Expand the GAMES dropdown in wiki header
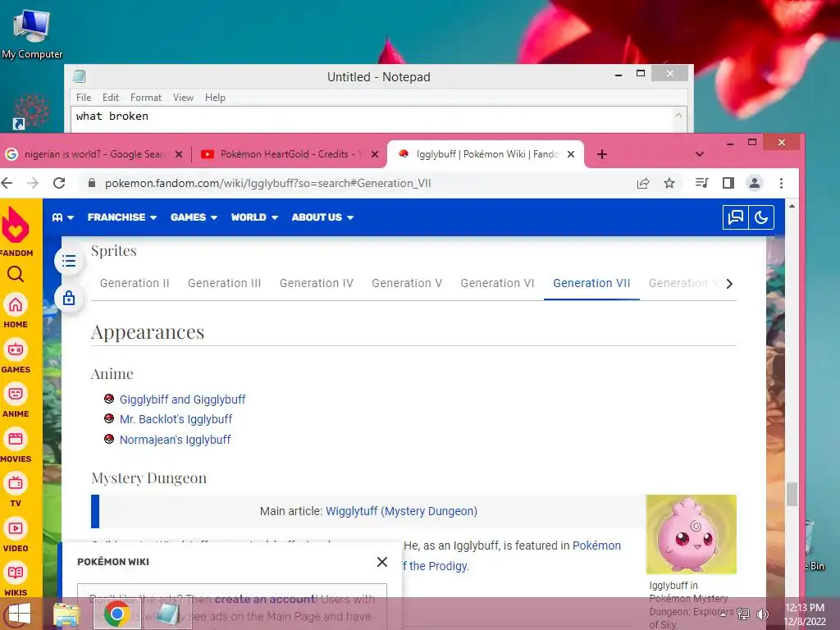The width and height of the screenshot is (840, 630). point(194,217)
